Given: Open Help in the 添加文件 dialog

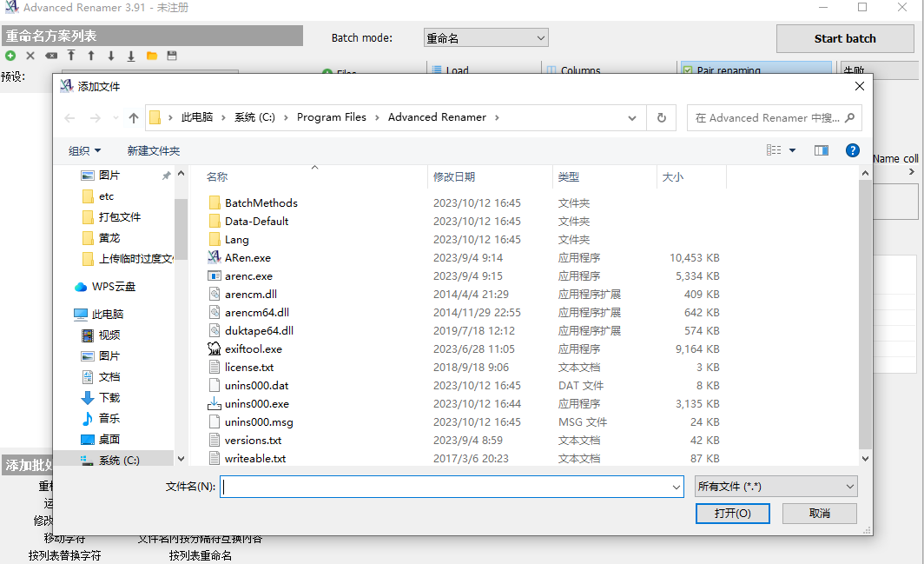Looking at the screenshot, I should pyautogui.click(x=853, y=149).
